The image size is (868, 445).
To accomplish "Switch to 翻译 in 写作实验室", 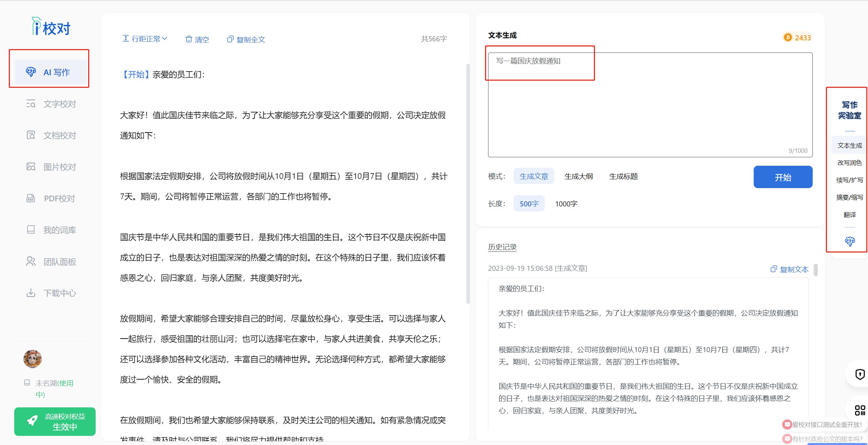I will tap(849, 215).
